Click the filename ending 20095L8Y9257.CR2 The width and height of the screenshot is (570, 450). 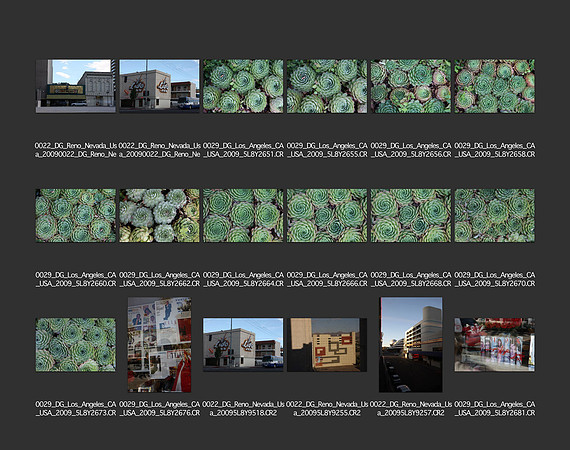coord(411,409)
